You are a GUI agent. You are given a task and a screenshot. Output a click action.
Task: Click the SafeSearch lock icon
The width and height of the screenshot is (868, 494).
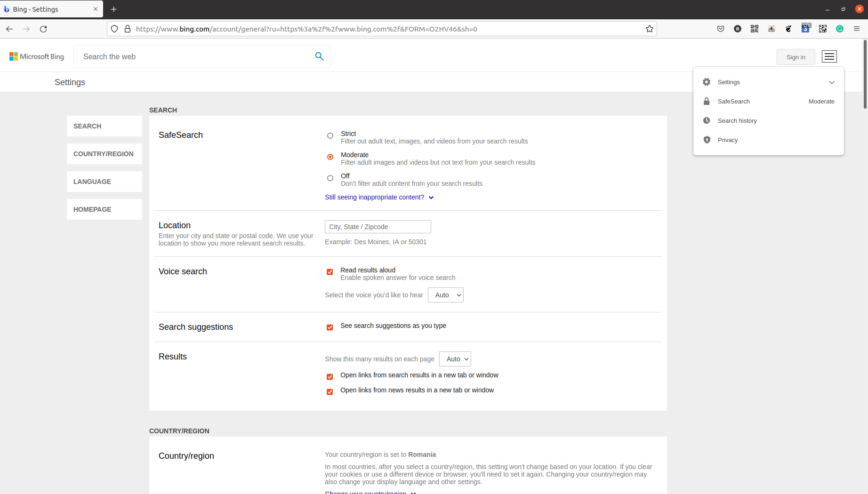pyautogui.click(x=706, y=101)
